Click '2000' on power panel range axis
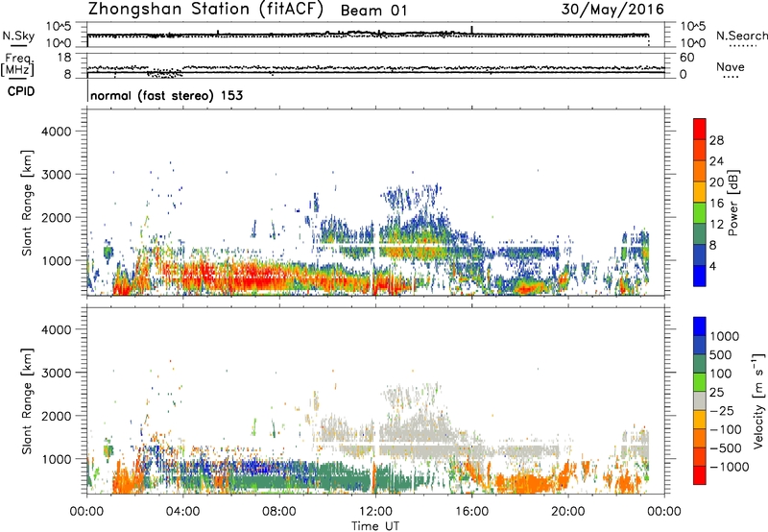The height and width of the screenshot is (532, 768). point(57,217)
